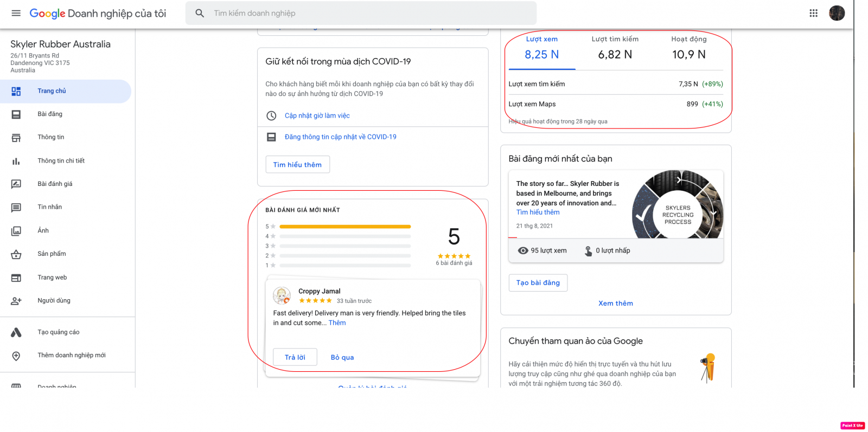Click Tìm hiểu thêm in the Skyler post
Screen dimensions: 868x432
click(538, 212)
